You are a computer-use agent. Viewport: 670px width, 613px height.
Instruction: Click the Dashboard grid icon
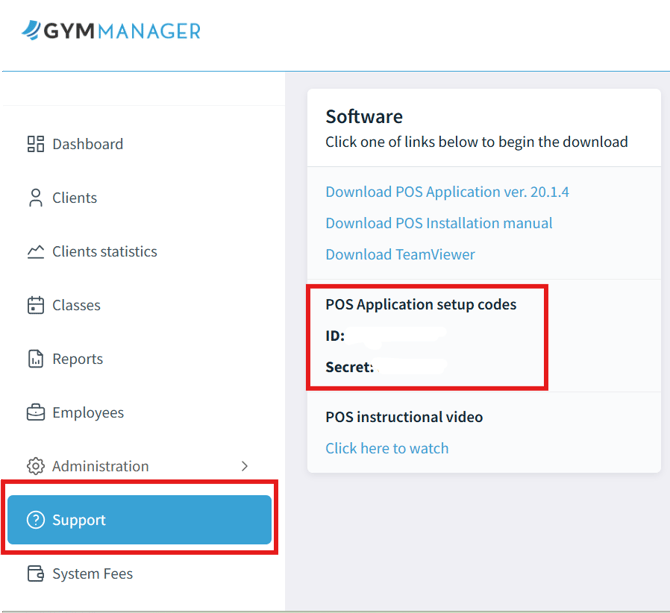pyautogui.click(x=36, y=144)
